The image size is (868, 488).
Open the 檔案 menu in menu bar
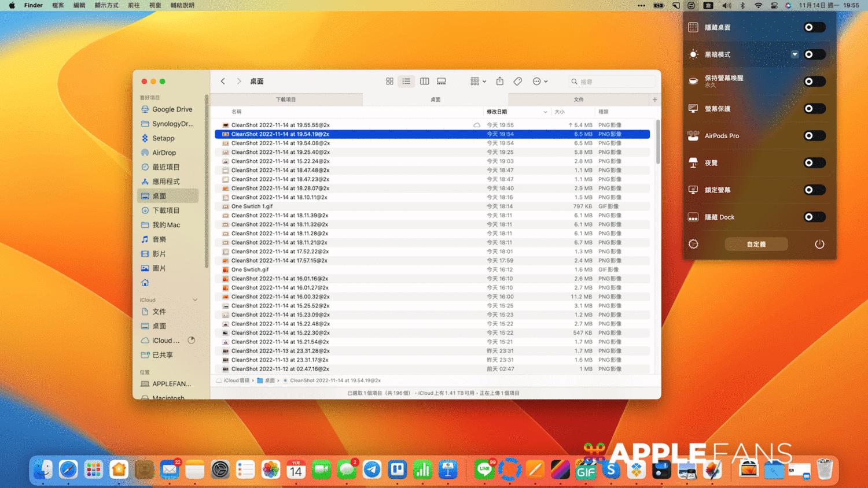point(58,5)
